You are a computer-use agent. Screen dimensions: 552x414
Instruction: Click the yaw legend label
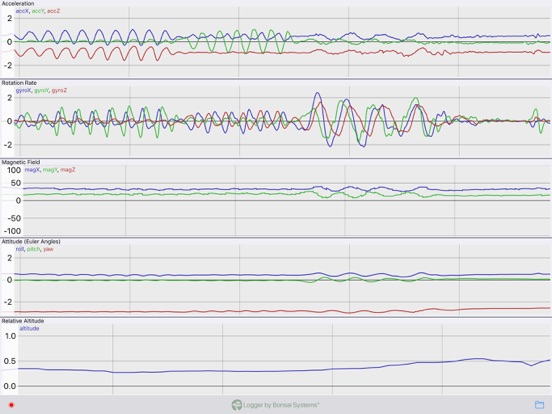48,249
